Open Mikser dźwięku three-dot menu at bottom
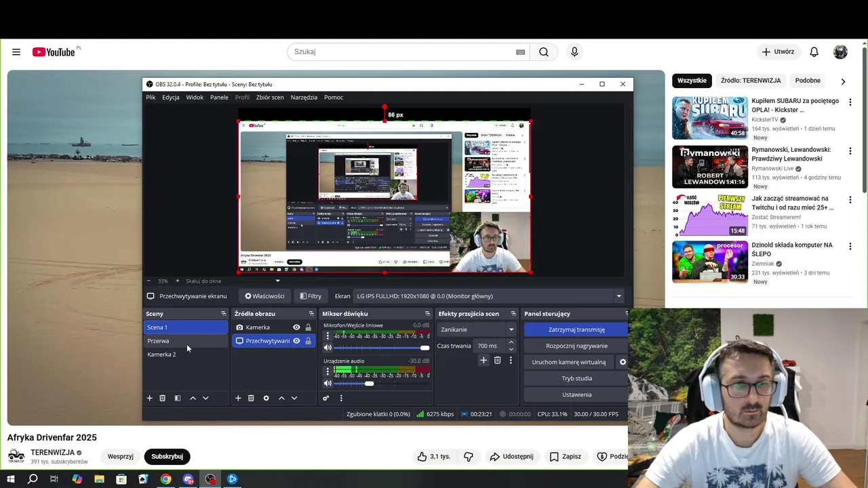 pyautogui.click(x=341, y=399)
